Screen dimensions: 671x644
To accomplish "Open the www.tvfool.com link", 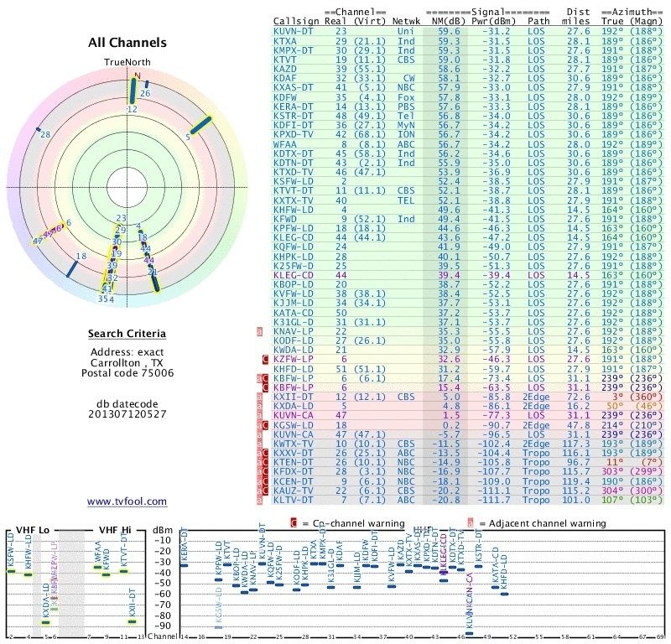I will (x=127, y=501).
